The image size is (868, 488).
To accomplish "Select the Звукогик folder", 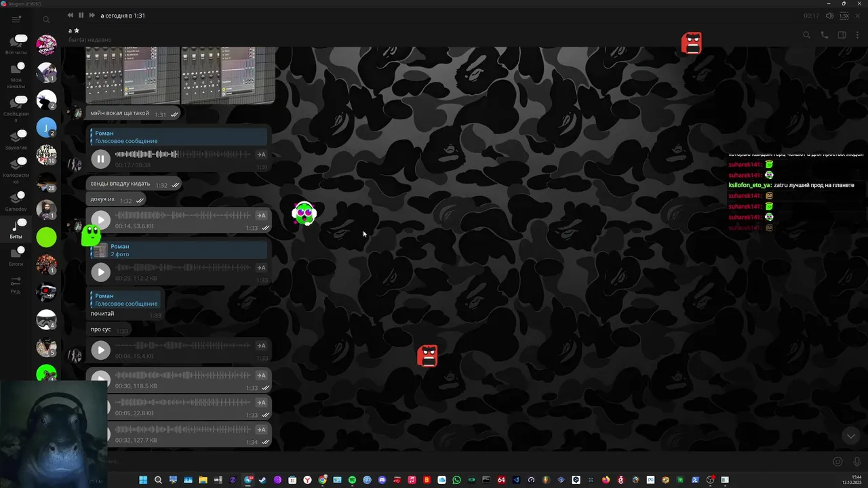I will 16,140.
